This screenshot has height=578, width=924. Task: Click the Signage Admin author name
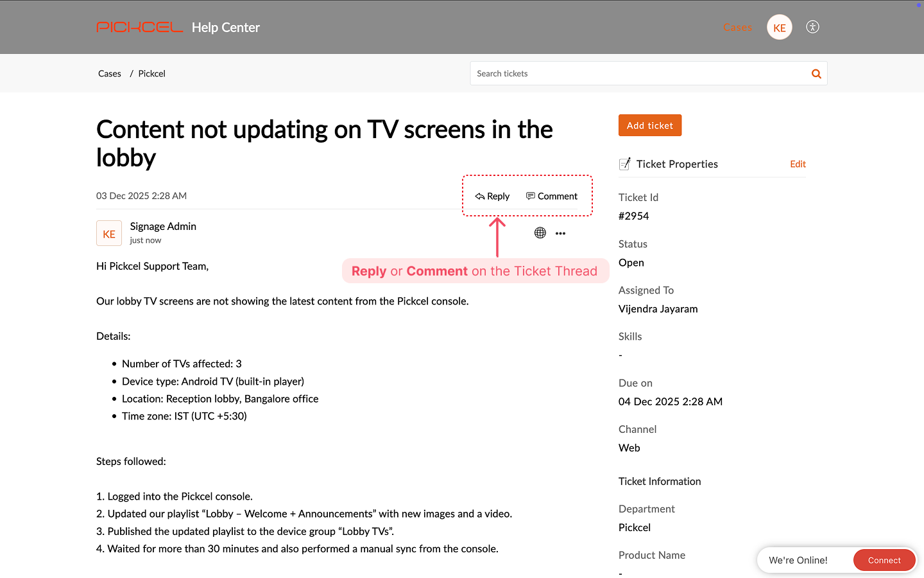coord(163,226)
